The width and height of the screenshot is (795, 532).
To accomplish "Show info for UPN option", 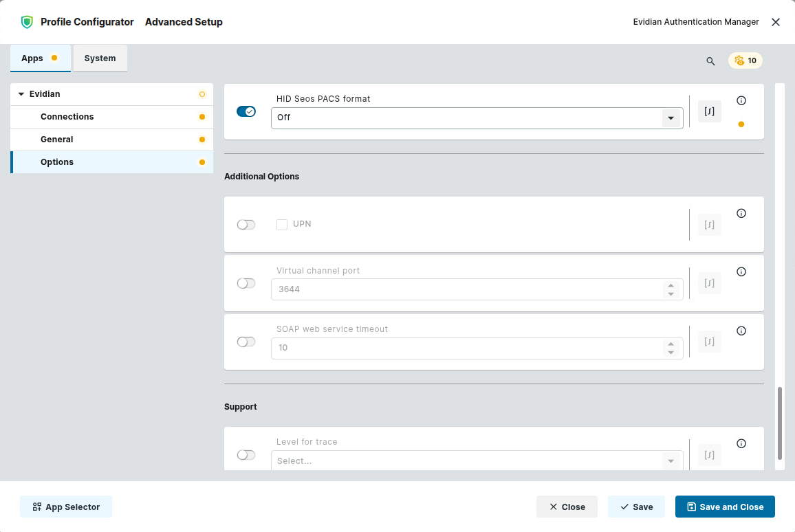I will 741,213.
